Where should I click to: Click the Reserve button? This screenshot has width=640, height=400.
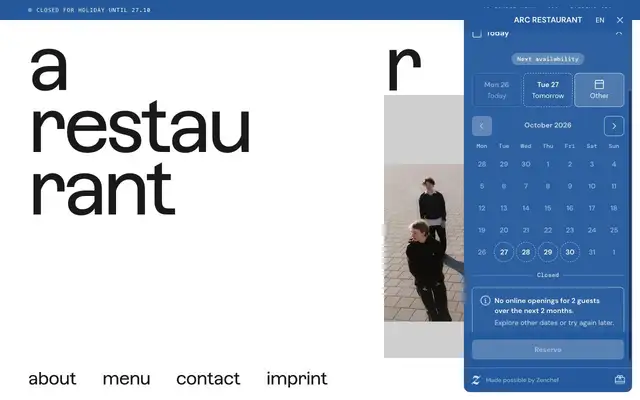(x=548, y=350)
